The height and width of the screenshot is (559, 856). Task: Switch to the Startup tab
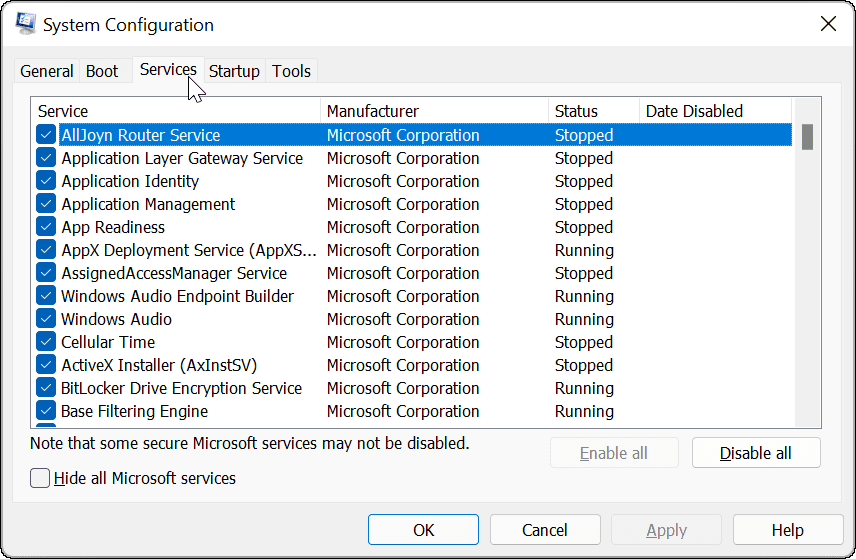click(234, 71)
